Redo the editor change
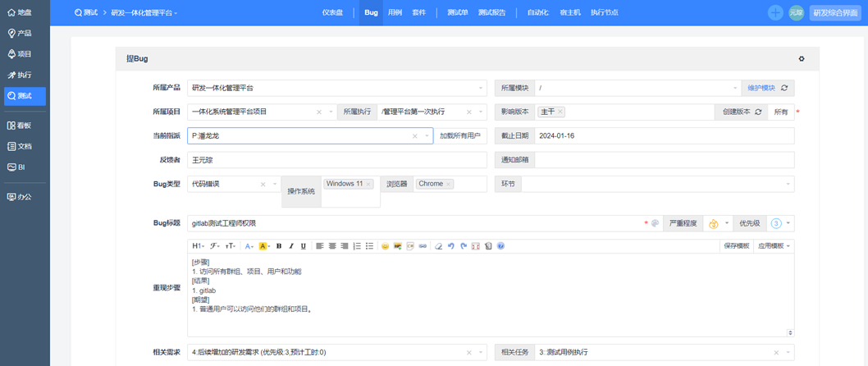Viewport: 868px width, 366px height. coord(464,246)
